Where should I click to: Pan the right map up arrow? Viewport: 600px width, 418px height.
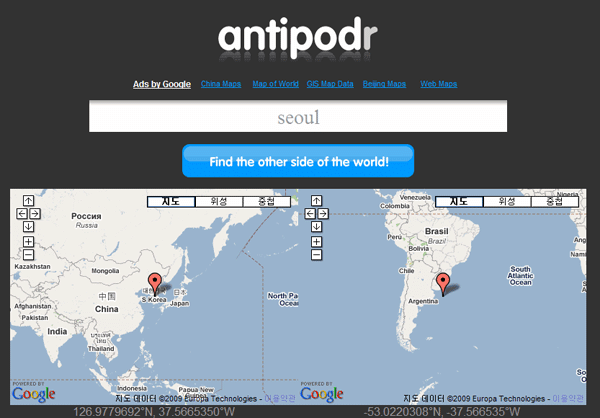click(x=316, y=201)
